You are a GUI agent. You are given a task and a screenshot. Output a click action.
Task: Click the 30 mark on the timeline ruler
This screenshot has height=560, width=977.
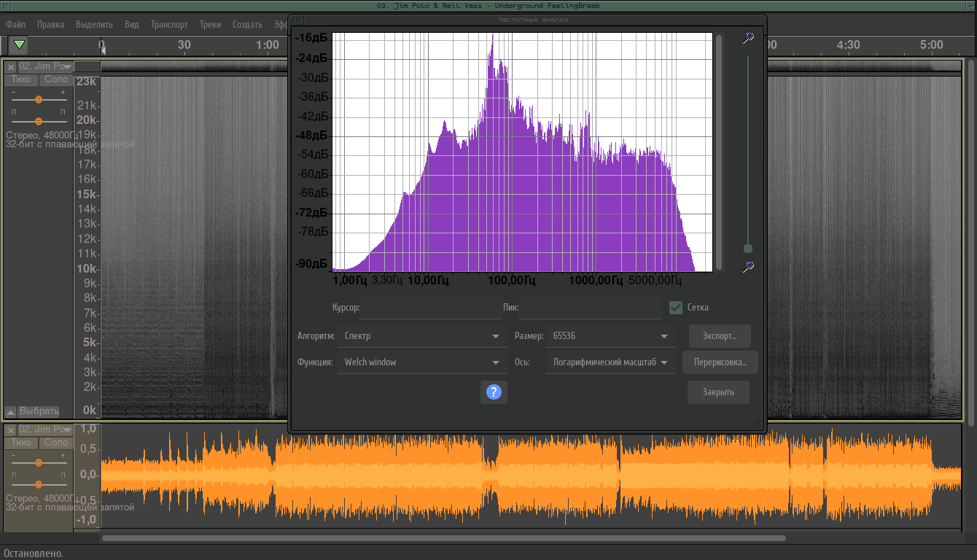point(184,45)
